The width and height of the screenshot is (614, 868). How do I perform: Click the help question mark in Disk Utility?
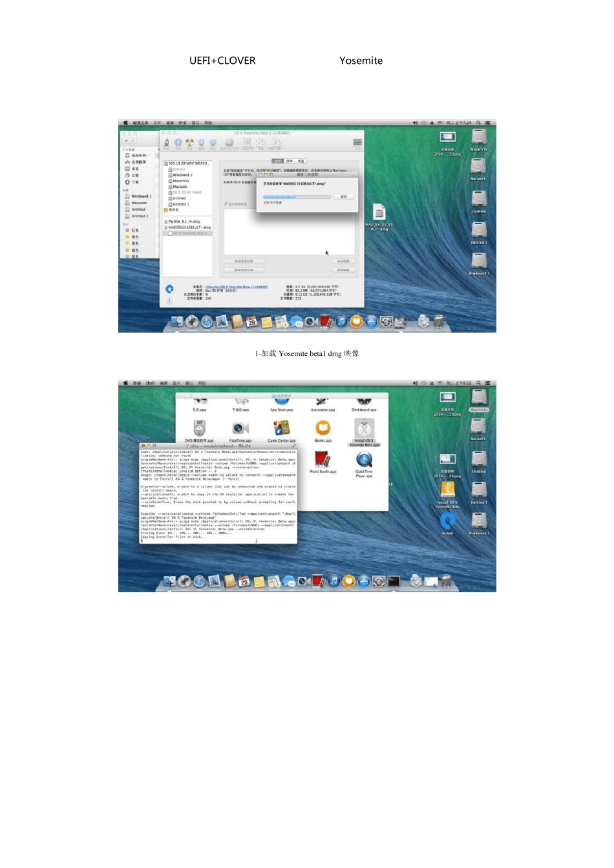[x=169, y=301]
